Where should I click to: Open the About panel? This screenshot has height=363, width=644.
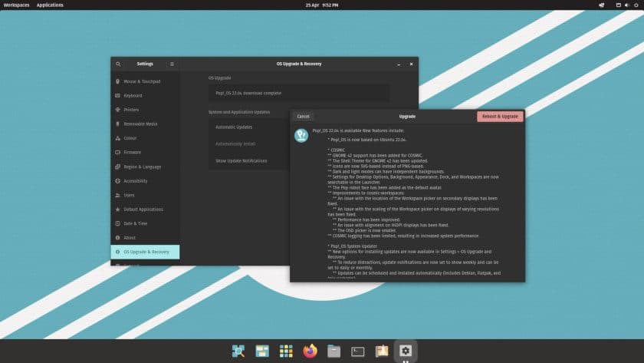(x=145, y=238)
